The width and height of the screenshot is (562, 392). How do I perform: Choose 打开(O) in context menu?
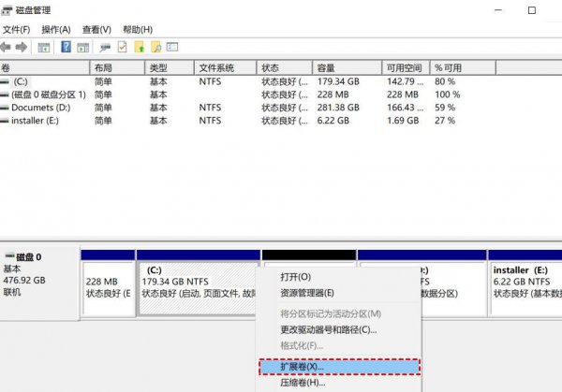(x=338, y=277)
